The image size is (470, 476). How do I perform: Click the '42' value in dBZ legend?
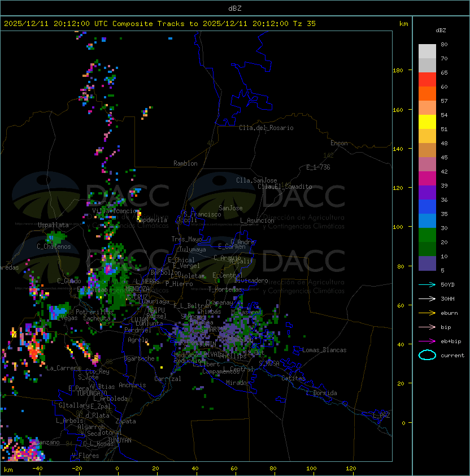click(444, 171)
